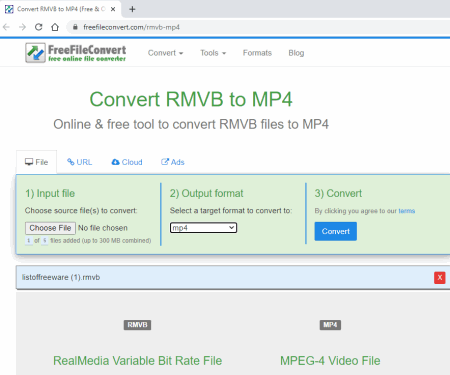Click the browser forward arrow

[x=22, y=27]
